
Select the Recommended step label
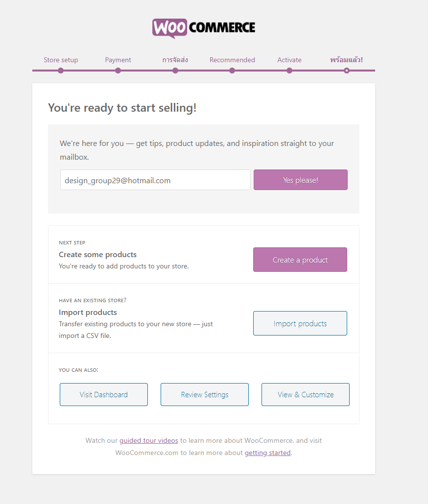tap(232, 60)
